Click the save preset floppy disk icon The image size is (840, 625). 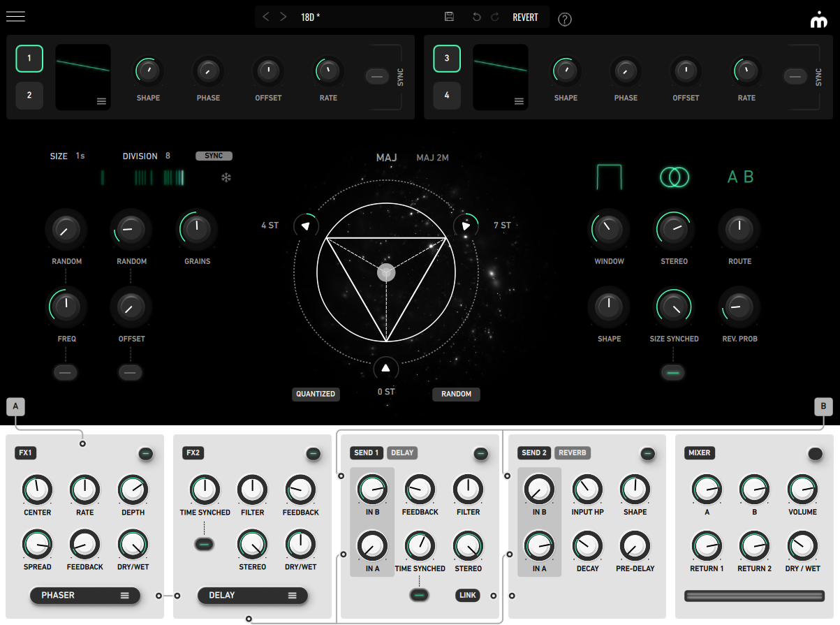449,17
